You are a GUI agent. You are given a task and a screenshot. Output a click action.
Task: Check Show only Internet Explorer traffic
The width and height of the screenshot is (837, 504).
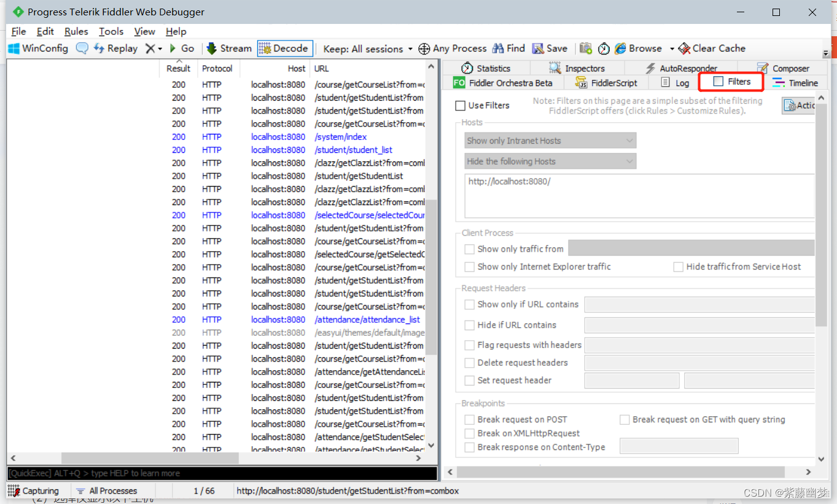coord(470,267)
